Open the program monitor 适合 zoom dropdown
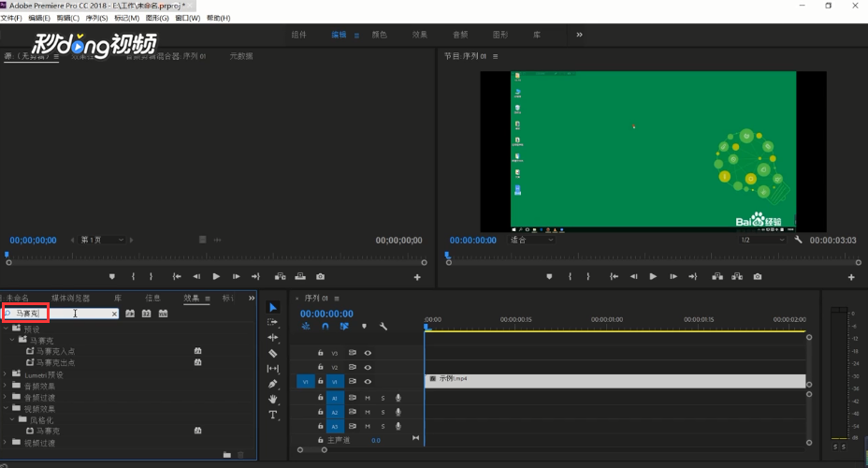Screen dimensions: 868x468 tap(531, 240)
